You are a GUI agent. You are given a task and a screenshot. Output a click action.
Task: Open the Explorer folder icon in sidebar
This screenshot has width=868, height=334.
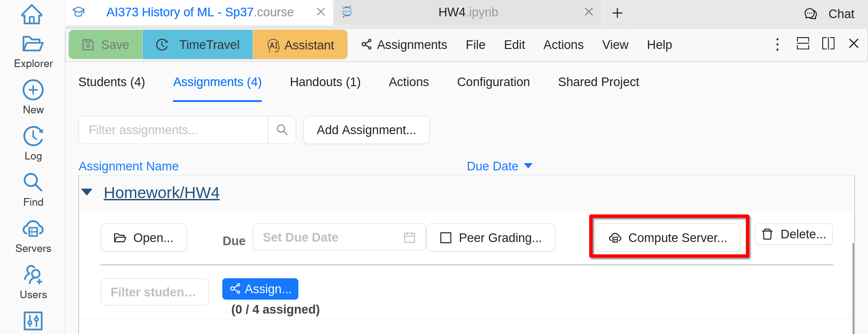33,44
